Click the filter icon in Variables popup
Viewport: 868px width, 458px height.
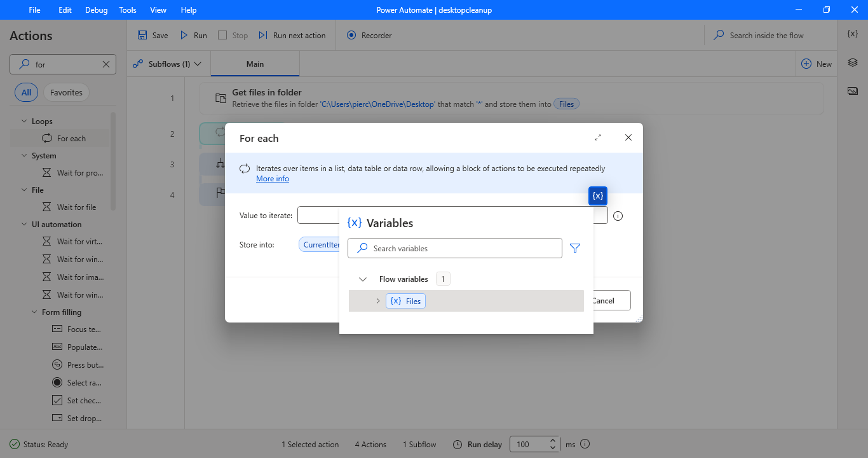point(575,249)
